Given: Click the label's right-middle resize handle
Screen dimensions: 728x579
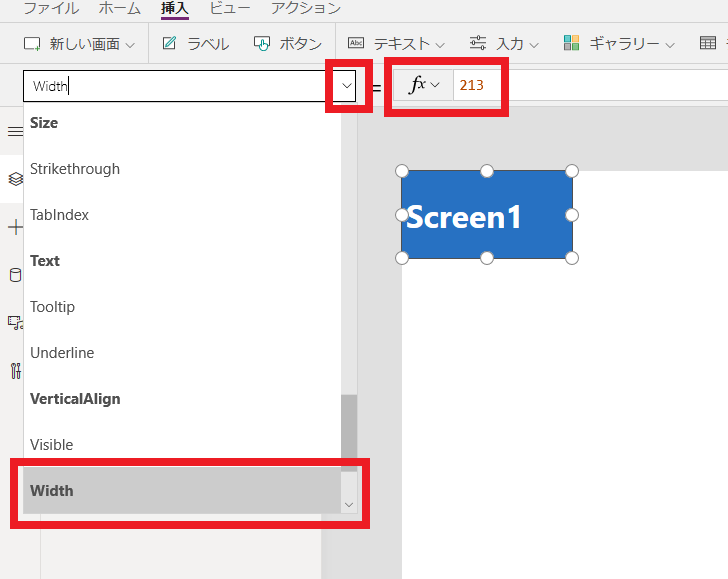Looking at the screenshot, I should (572, 215).
